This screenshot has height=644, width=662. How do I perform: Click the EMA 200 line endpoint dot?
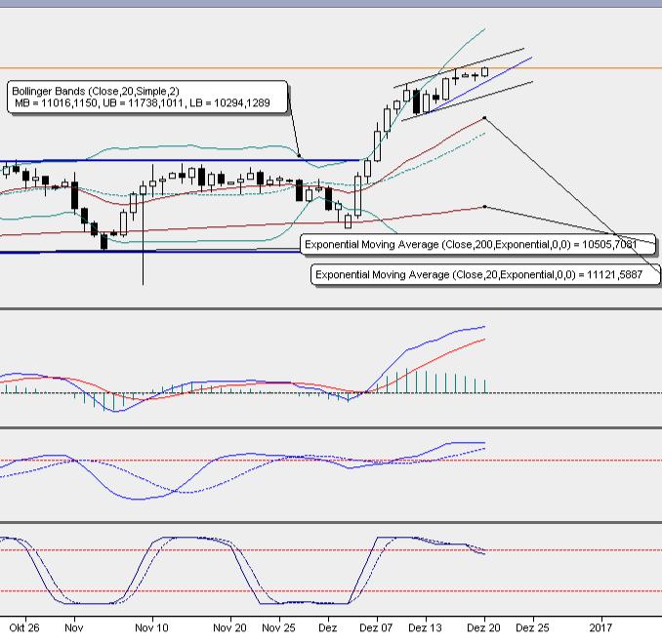pyautogui.click(x=485, y=207)
